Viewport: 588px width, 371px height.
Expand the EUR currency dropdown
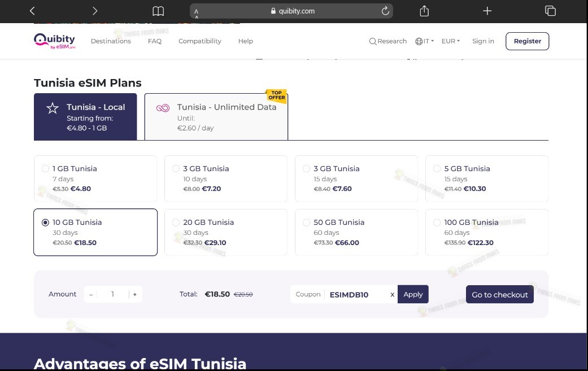pyautogui.click(x=450, y=41)
